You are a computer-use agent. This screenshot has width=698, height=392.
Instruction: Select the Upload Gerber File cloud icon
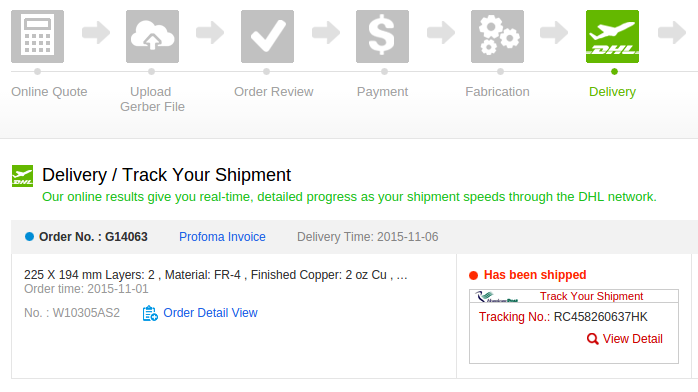pos(152,36)
